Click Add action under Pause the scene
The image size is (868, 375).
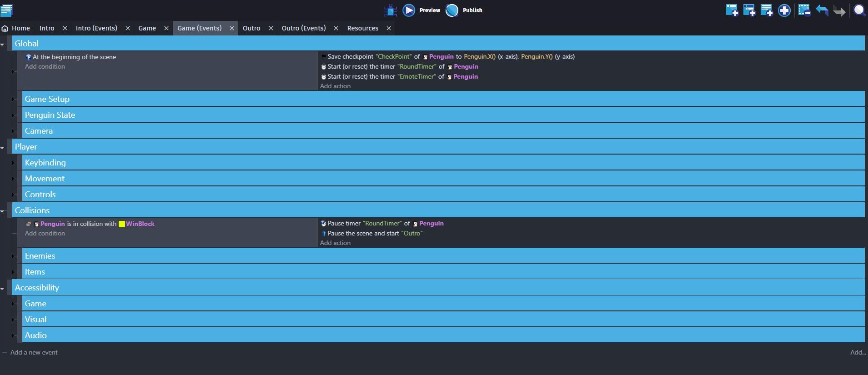[335, 243]
